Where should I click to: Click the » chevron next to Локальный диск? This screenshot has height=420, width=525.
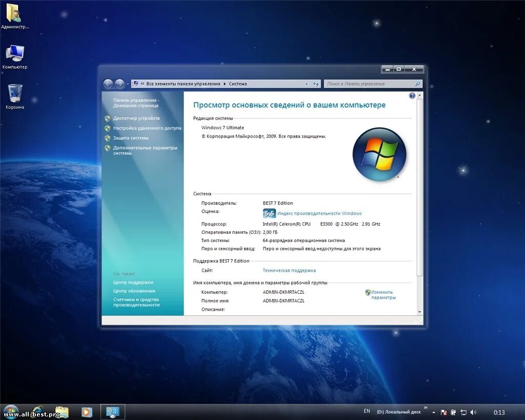point(426,408)
